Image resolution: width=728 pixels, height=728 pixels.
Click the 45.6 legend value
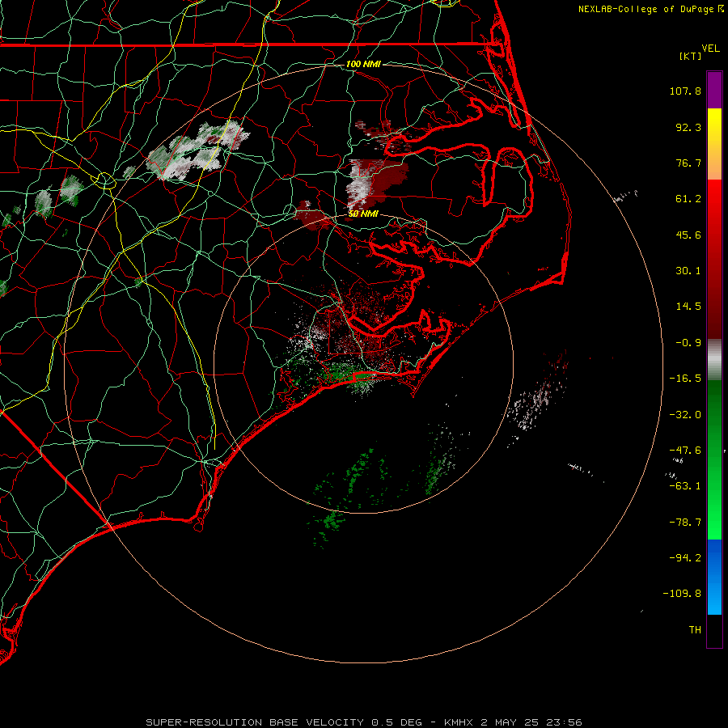(688, 235)
